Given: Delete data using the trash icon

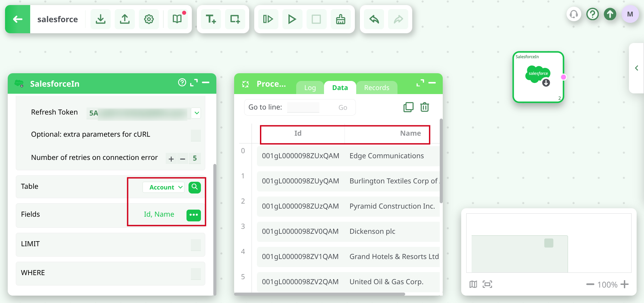Looking at the screenshot, I should pos(425,107).
